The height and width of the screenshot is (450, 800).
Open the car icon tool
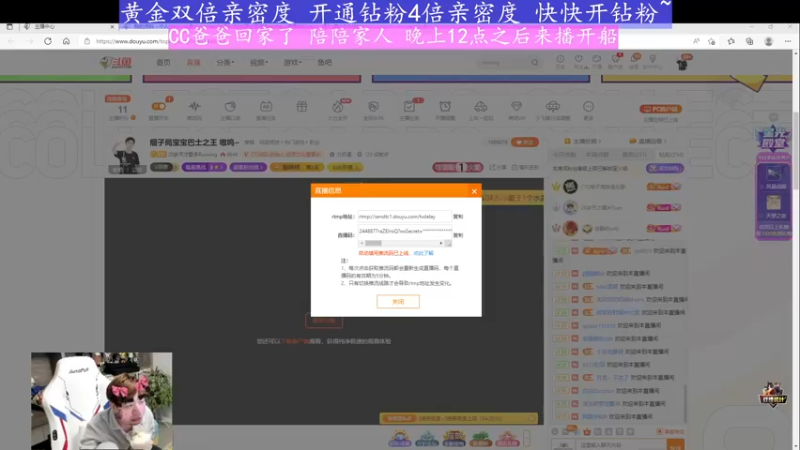tap(481, 106)
